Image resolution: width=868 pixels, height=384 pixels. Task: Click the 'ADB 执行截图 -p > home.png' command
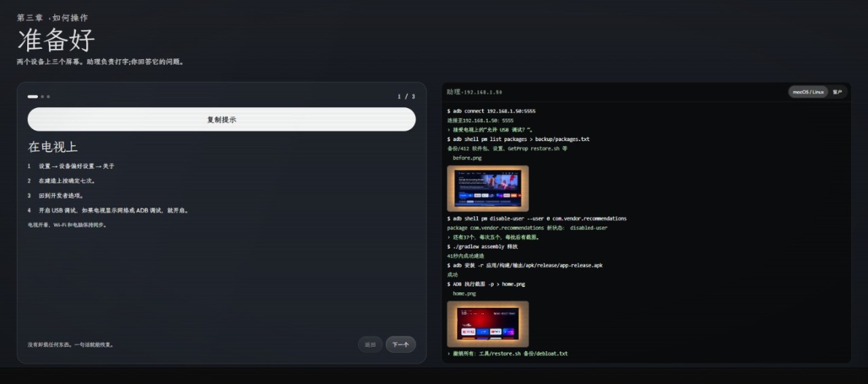(486, 284)
